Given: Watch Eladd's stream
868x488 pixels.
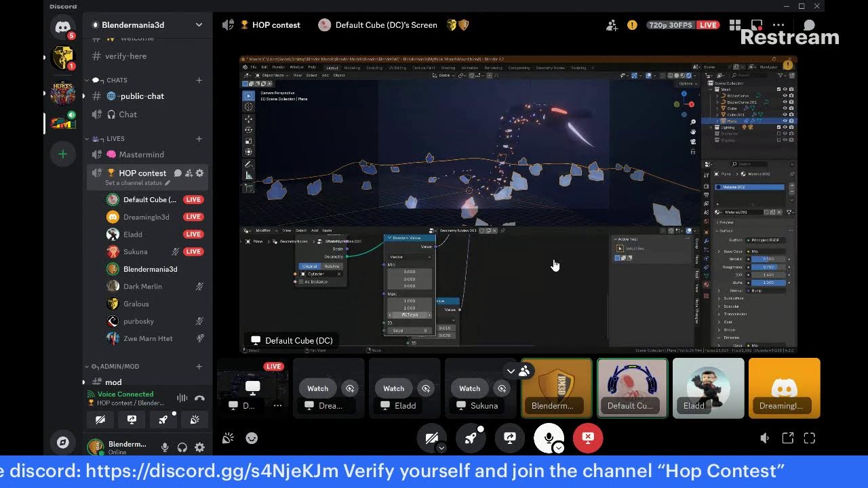Looking at the screenshot, I should click(x=393, y=388).
